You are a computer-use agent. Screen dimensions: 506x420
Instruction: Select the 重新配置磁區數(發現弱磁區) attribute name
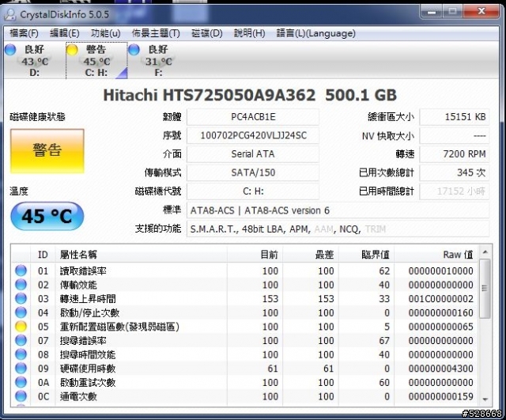[119, 327]
